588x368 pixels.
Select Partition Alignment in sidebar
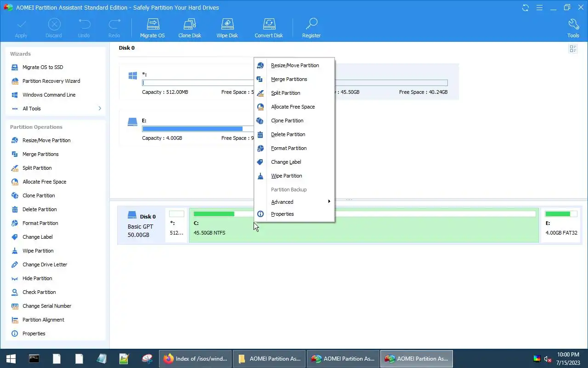[x=43, y=320]
